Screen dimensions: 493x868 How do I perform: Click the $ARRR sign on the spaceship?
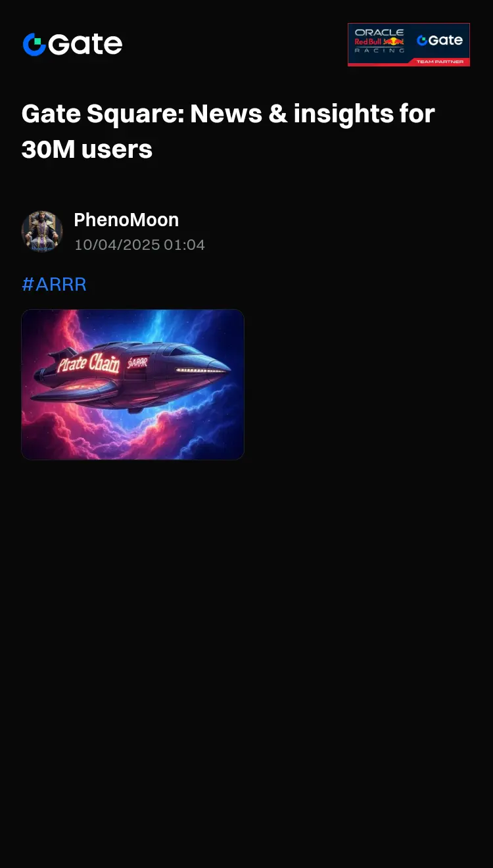tap(137, 362)
